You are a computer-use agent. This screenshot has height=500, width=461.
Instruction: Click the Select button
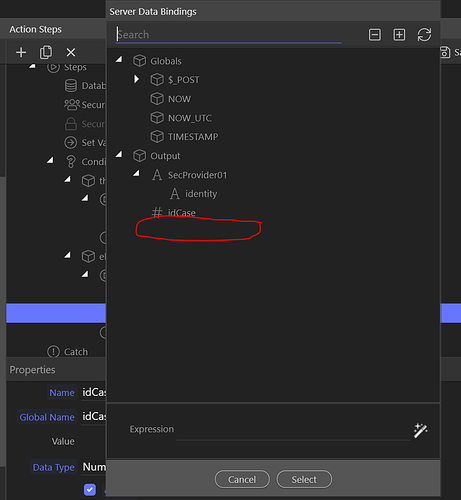[304, 479]
